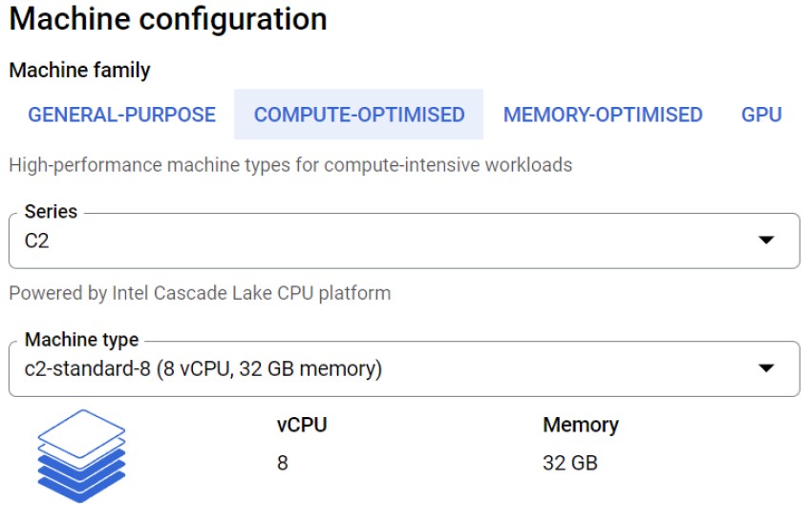Click the vCPU value 8
This screenshot has width=812, height=524.
tap(283, 464)
